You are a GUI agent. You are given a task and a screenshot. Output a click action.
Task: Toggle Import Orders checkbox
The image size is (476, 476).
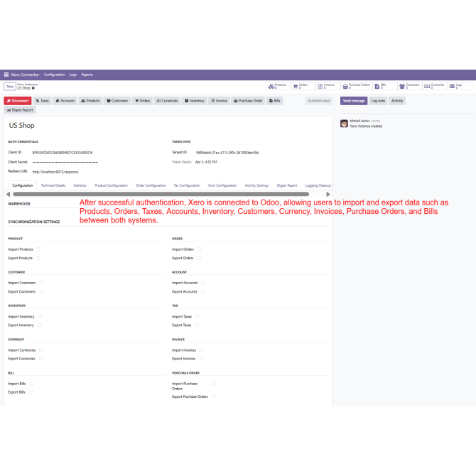[x=199, y=249]
